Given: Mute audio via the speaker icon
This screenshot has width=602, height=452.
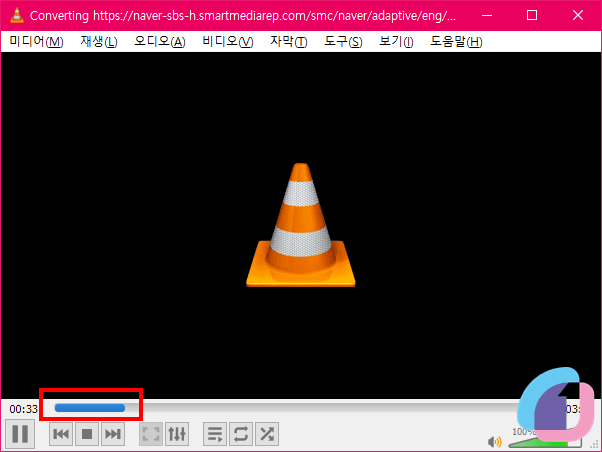Looking at the screenshot, I should (494, 442).
